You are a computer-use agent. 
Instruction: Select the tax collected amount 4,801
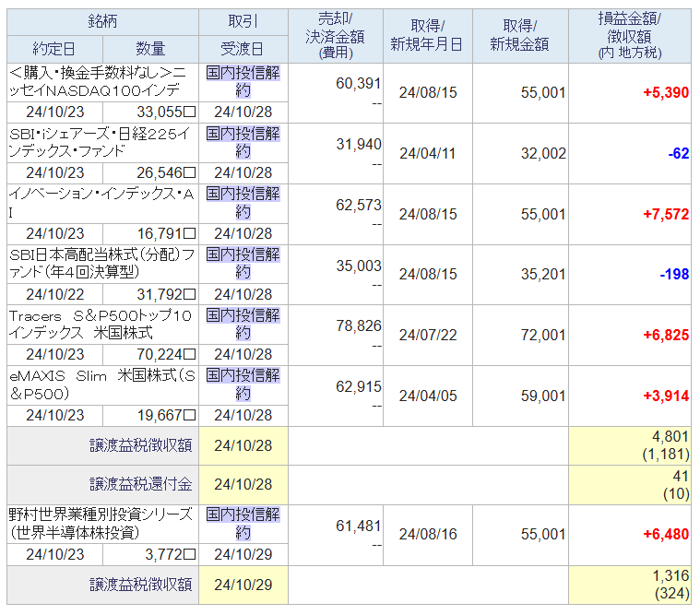pyautogui.click(x=670, y=436)
